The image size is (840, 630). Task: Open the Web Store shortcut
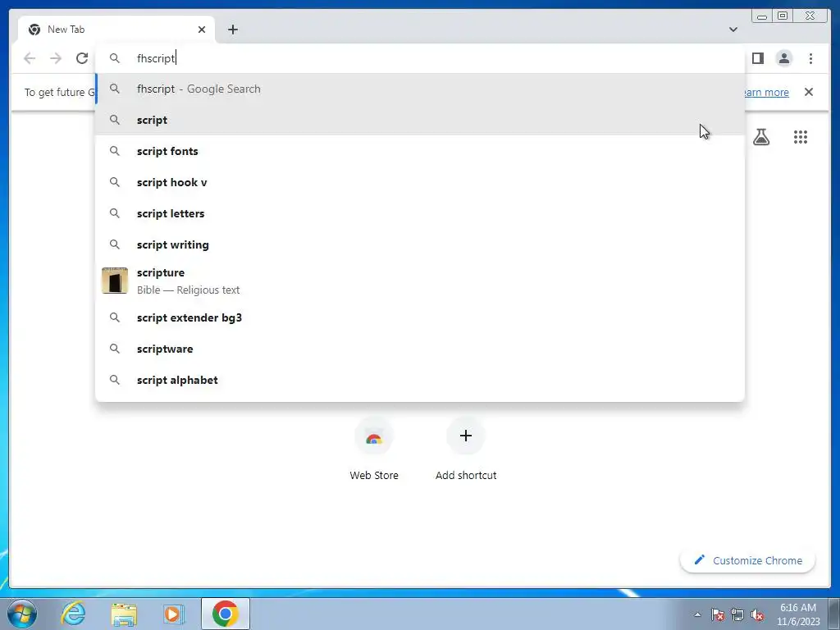click(x=374, y=450)
